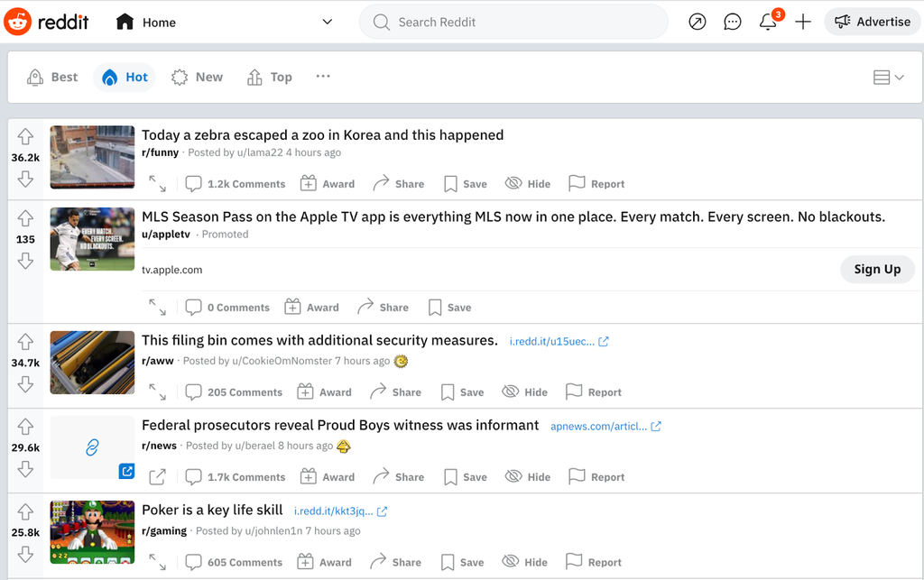Open notifications bell with 3 alerts
Screen dimensions: 924x580
point(768,22)
